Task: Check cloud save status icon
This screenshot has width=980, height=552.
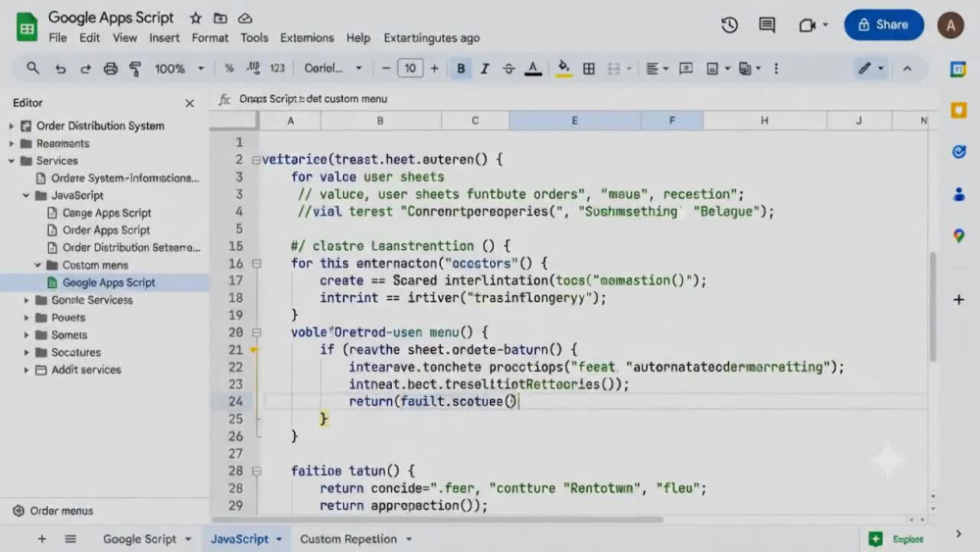Action: point(245,18)
